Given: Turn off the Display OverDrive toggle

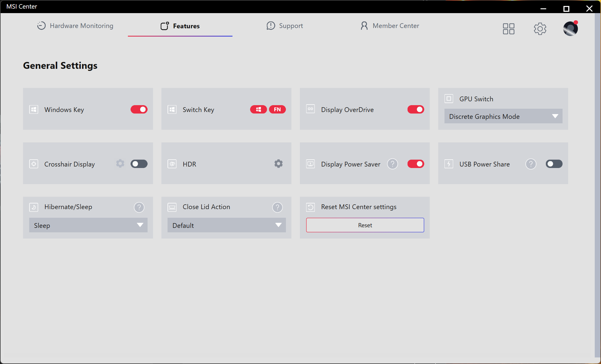Looking at the screenshot, I should (x=416, y=110).
